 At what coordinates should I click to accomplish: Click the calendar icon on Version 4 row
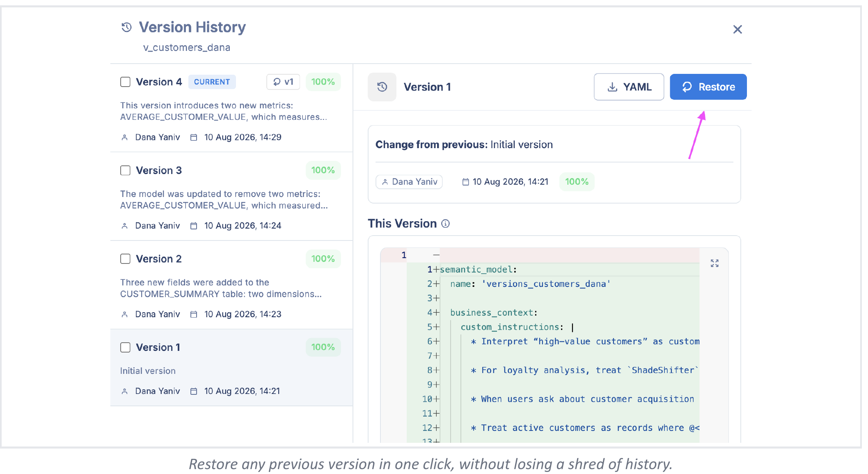coord(194,137)
